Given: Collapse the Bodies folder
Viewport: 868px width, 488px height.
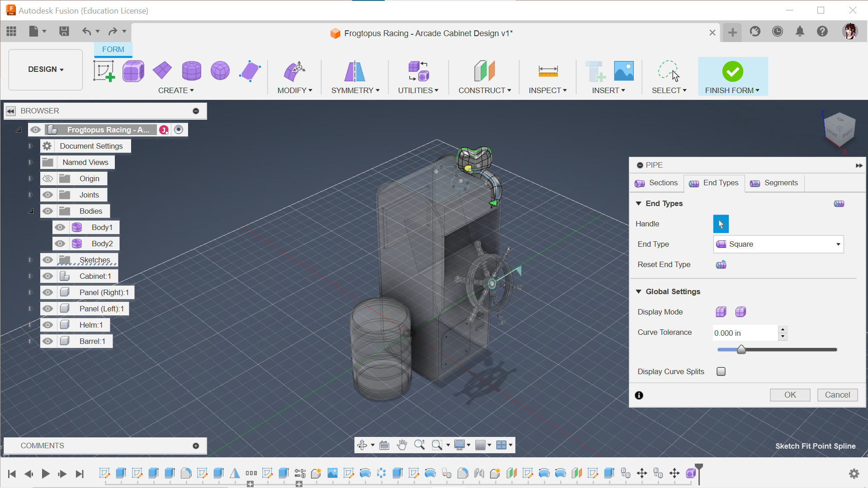Looking at the screenshot, I should point(30,211).
